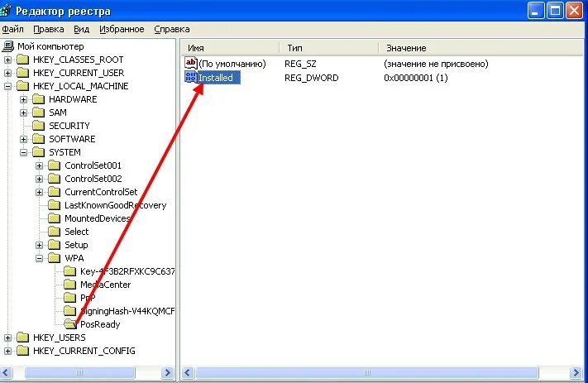Expand the SAM key
Image resolution: width=588 pixels, height=383 pixels.
[x=24, y=113]
